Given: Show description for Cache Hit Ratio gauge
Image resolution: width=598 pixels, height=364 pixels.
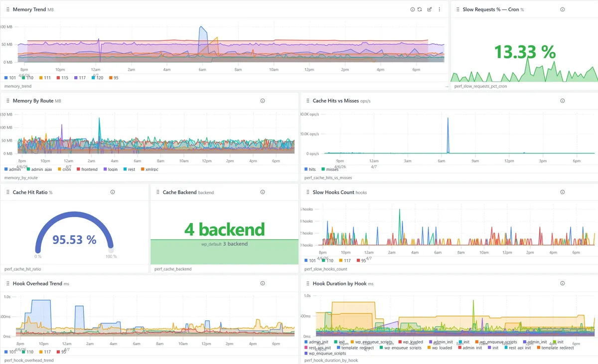Looking at the screenshot, I should 113,192.
